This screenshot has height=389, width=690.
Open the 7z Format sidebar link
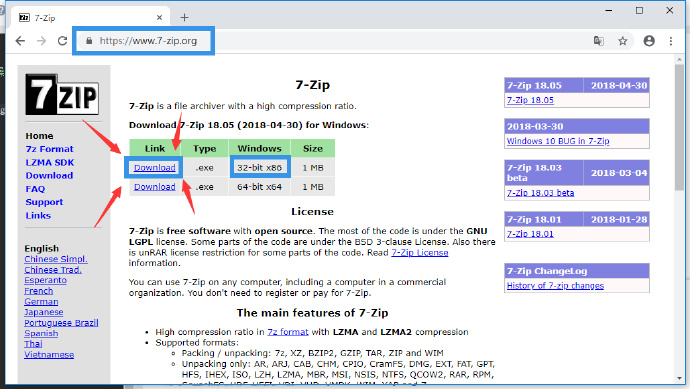click(x=49, y=149)
